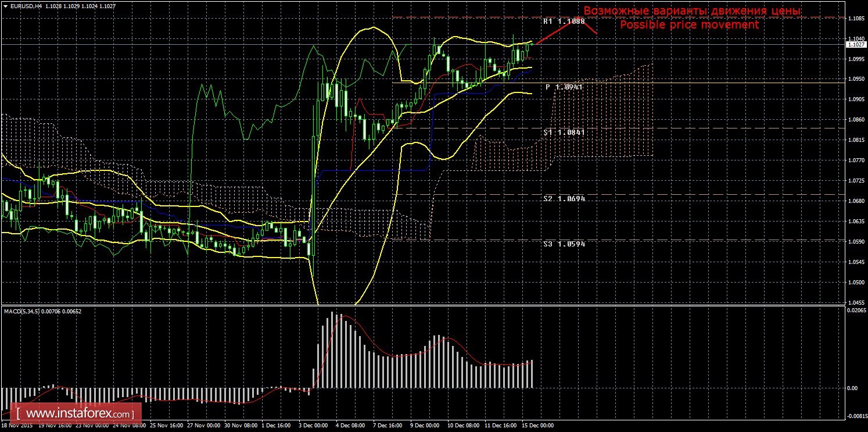Select the P 1.0941 pivot label
This screenshot has width=868, height=432.
[x=564, y=87]
